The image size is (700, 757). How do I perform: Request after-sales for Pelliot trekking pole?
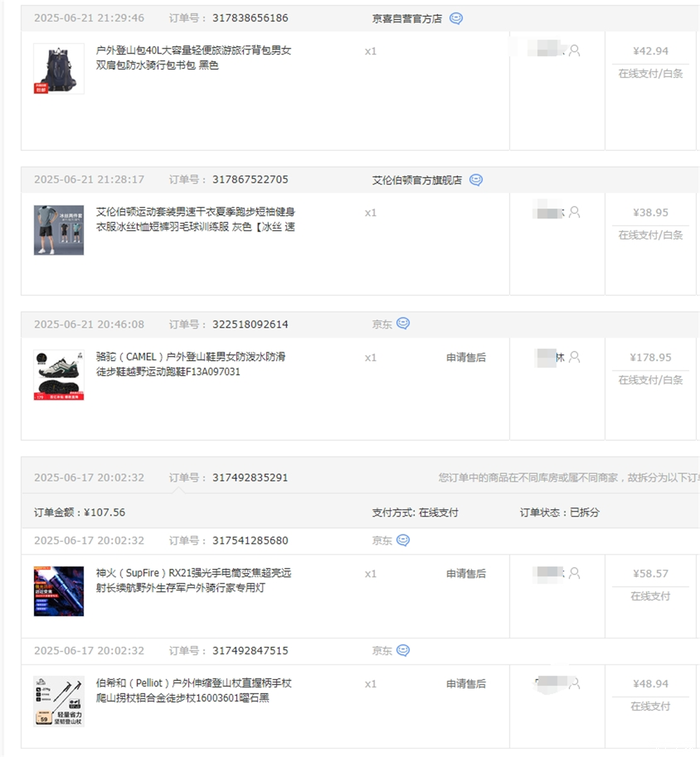466,684
